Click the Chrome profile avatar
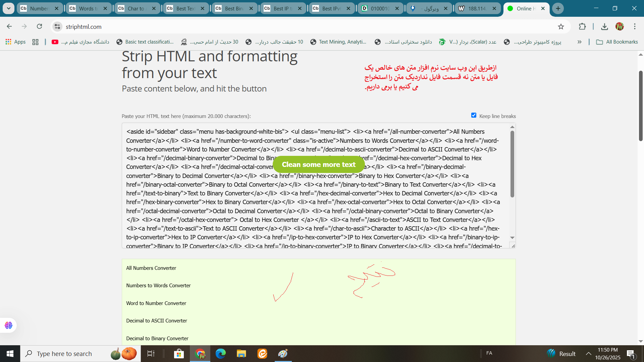This screenshot has height=362, width=644. [x=620, y=26]
